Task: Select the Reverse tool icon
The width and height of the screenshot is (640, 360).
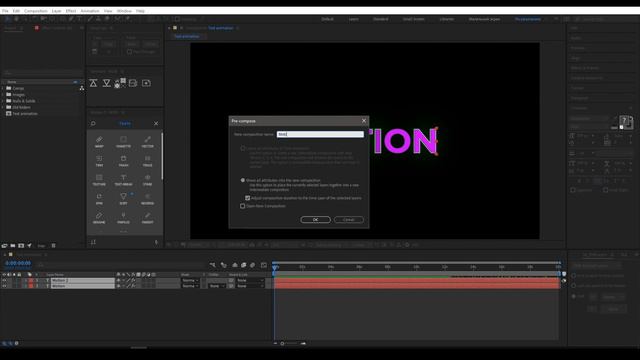Action: [x=147, y=199]
